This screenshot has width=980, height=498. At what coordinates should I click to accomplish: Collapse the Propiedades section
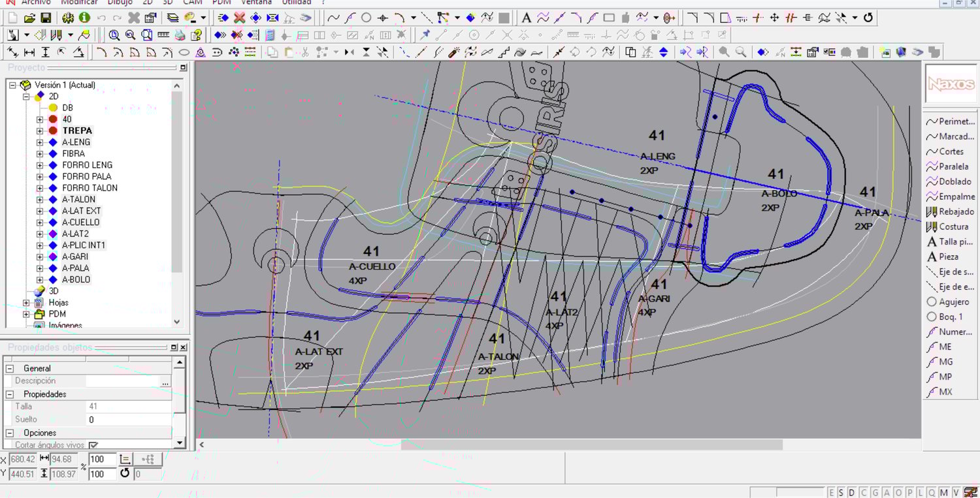point(10,394)
